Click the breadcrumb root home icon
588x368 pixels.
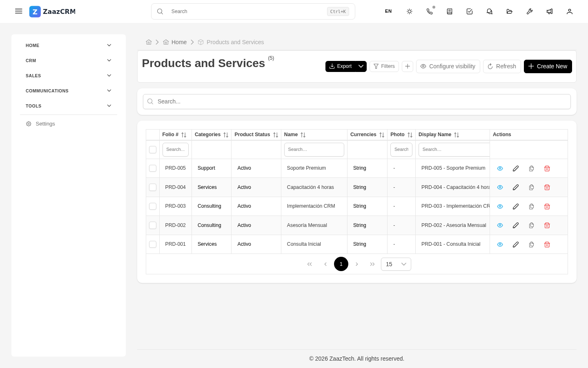point(149,42)
